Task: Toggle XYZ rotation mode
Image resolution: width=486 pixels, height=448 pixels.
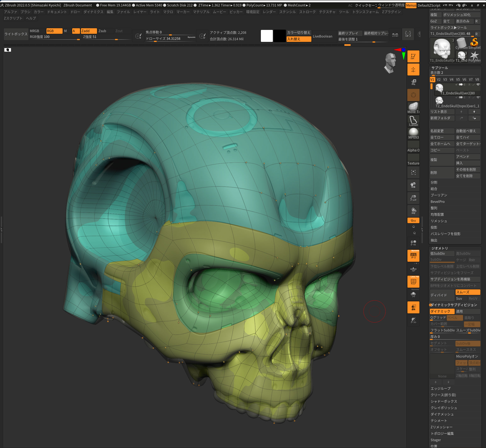Action: 413,221
